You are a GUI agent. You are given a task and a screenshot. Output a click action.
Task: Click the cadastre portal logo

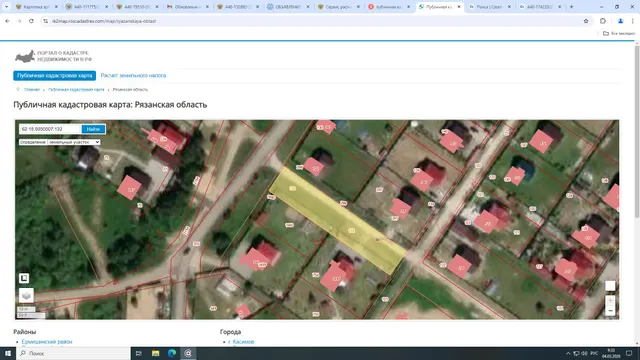click(53, 56)
